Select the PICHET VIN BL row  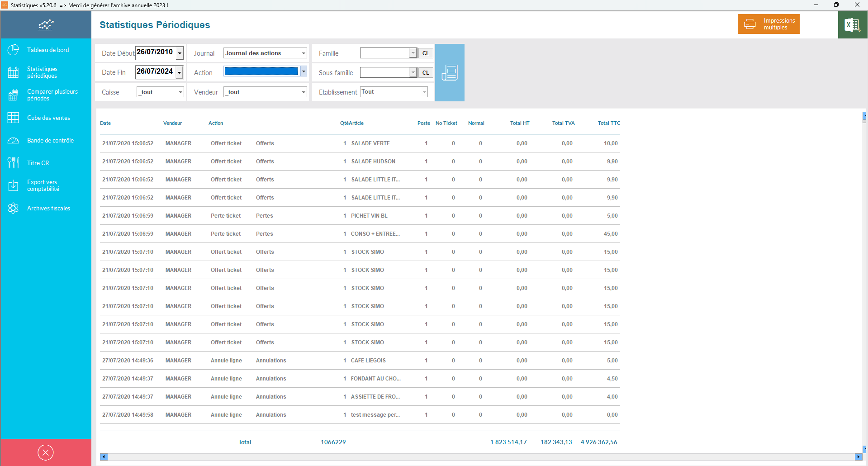tap(360, 216)
